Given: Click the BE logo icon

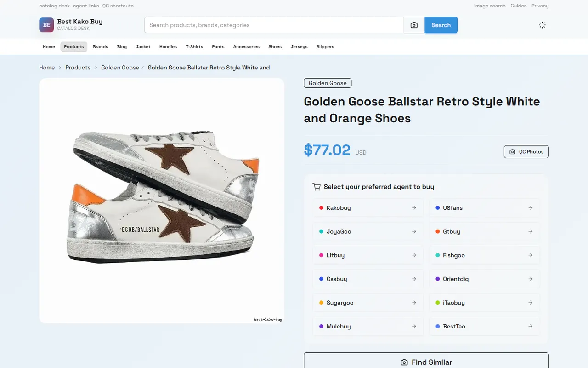Looking at the screenshot, I should tap(46, 25).
